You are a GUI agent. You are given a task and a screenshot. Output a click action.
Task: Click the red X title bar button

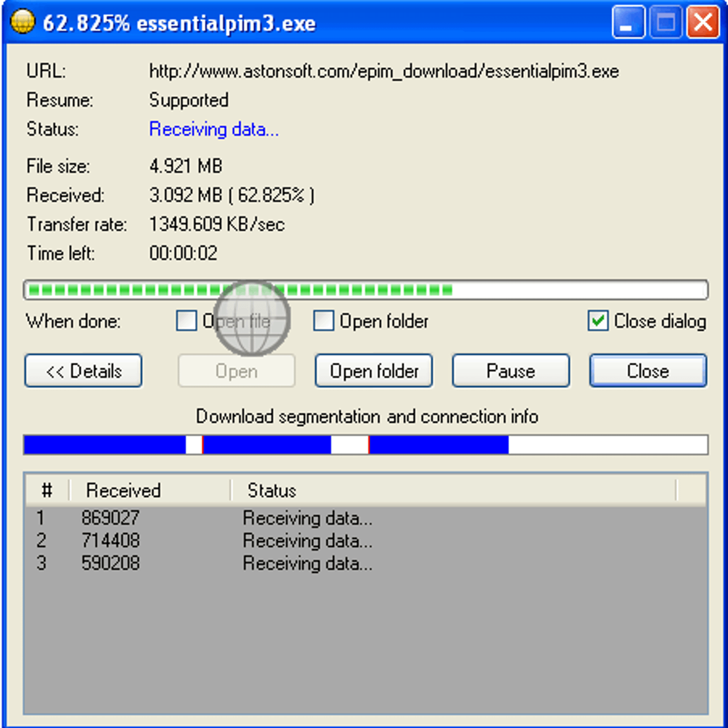pyautogui.click(x=703, y=22)
